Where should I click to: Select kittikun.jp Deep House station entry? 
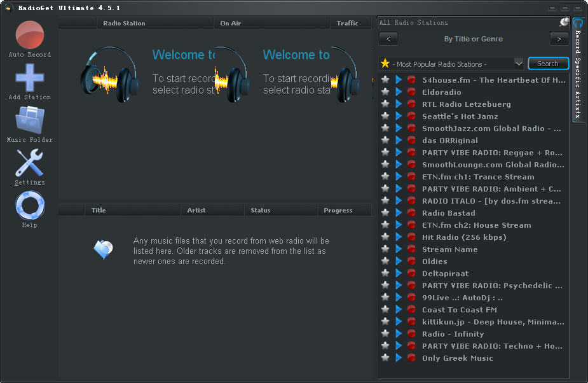(x=493, y=321)
